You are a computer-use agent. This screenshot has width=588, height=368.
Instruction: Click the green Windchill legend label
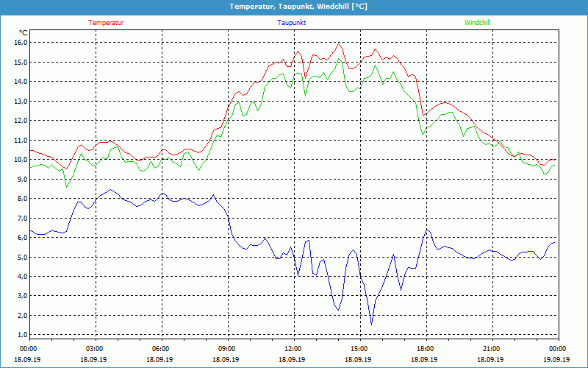tap(477, 23)
